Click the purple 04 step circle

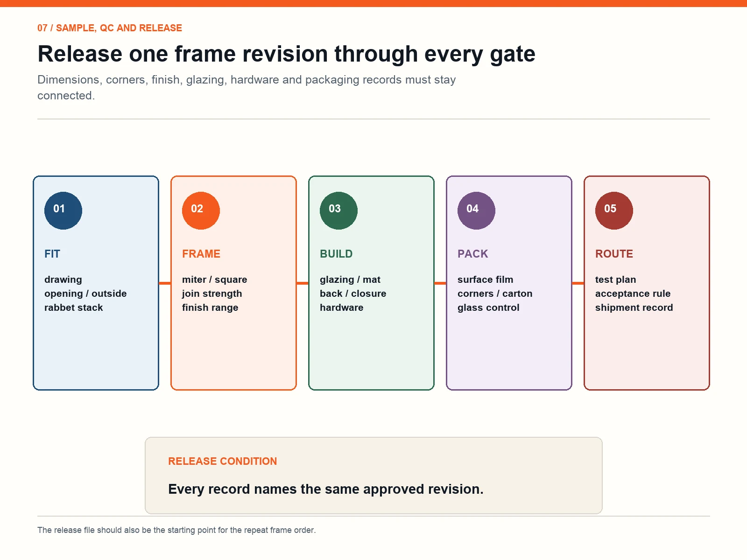coord(476,210)
